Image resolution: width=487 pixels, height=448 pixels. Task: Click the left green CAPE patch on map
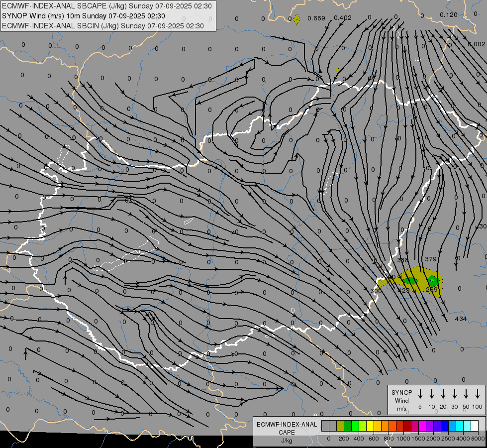(x=410, y=281)
